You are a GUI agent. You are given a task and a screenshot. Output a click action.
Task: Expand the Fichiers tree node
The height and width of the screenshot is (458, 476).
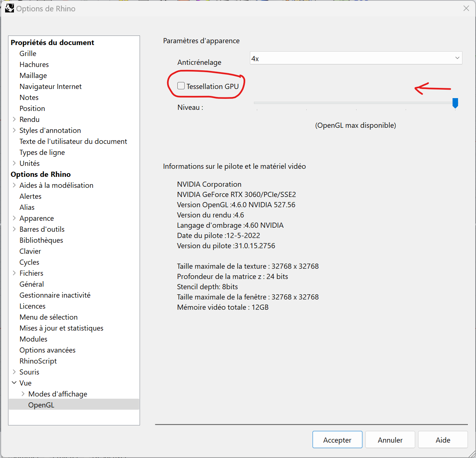pos(14,273)
